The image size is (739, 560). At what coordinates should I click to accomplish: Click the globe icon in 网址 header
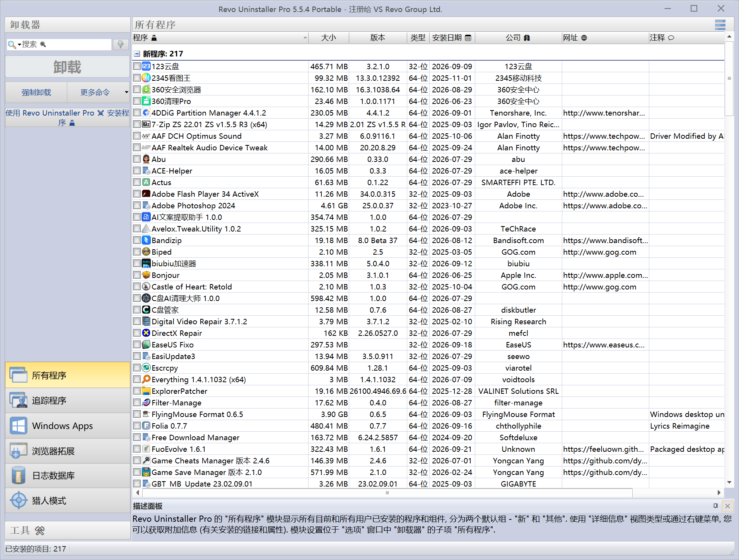click(x=584, y=38)
